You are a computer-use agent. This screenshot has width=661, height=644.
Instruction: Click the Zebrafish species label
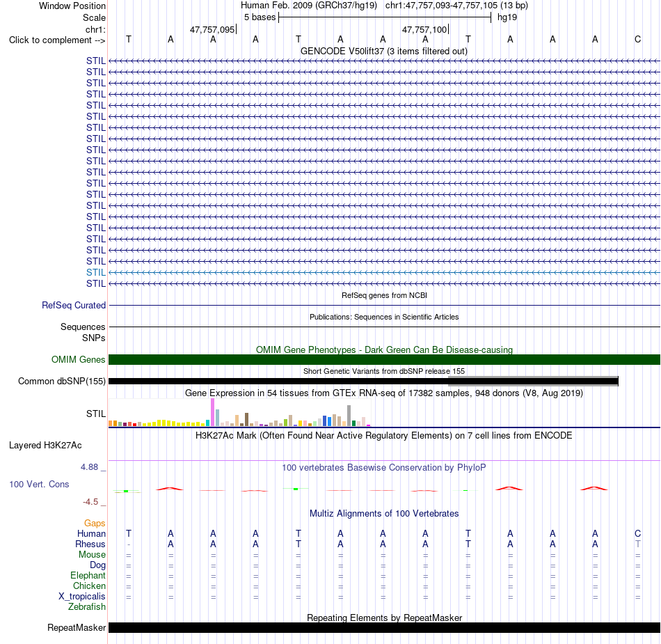click(87, 606)
